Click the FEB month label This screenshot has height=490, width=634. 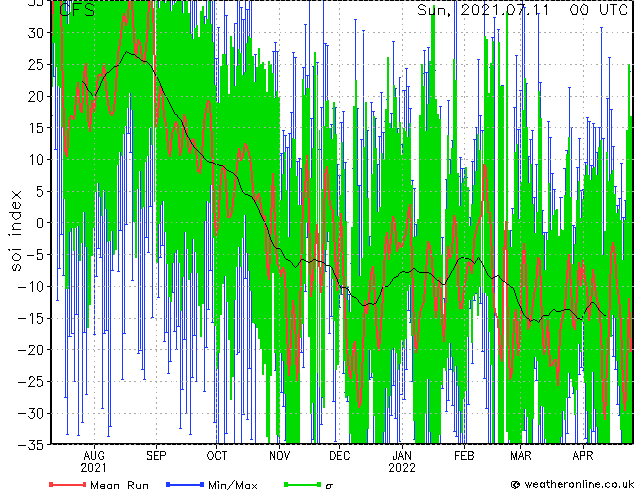tap(464, 456)
